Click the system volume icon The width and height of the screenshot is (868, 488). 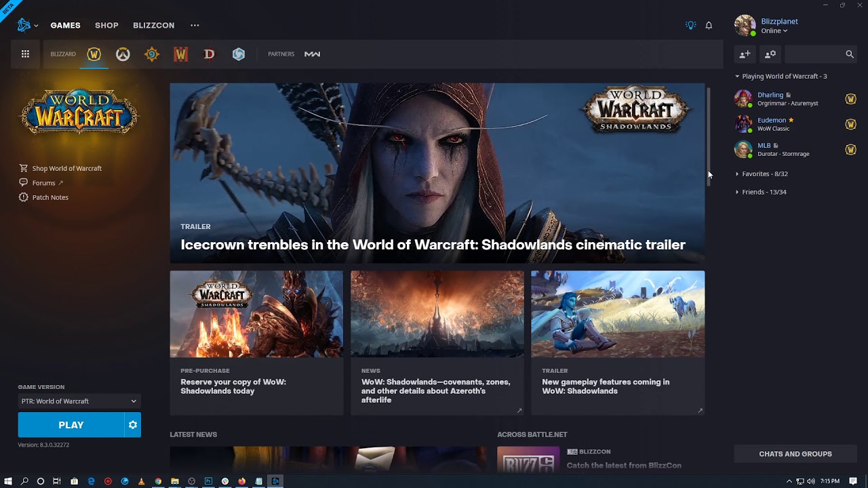tap(811, 481)
